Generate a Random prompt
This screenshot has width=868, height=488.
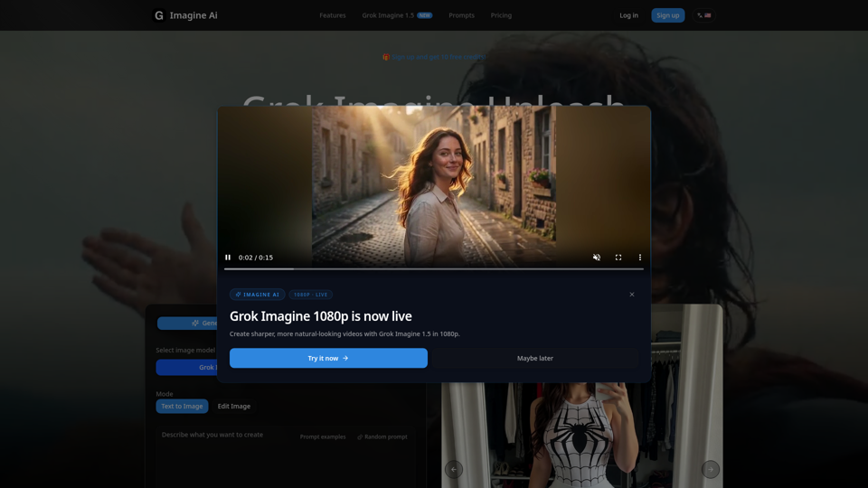[x=382, y=436]
